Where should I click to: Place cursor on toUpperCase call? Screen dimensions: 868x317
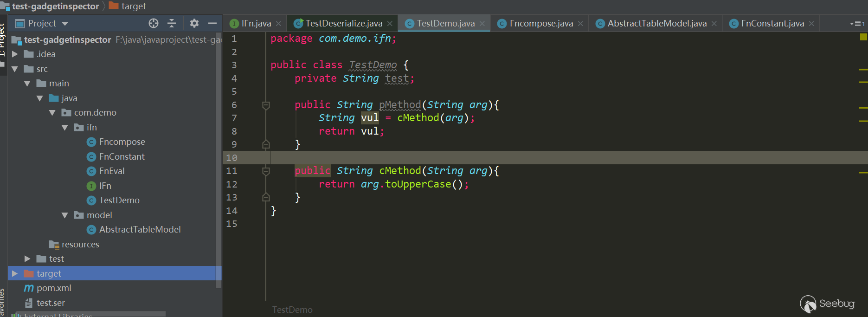pos(418,184)
